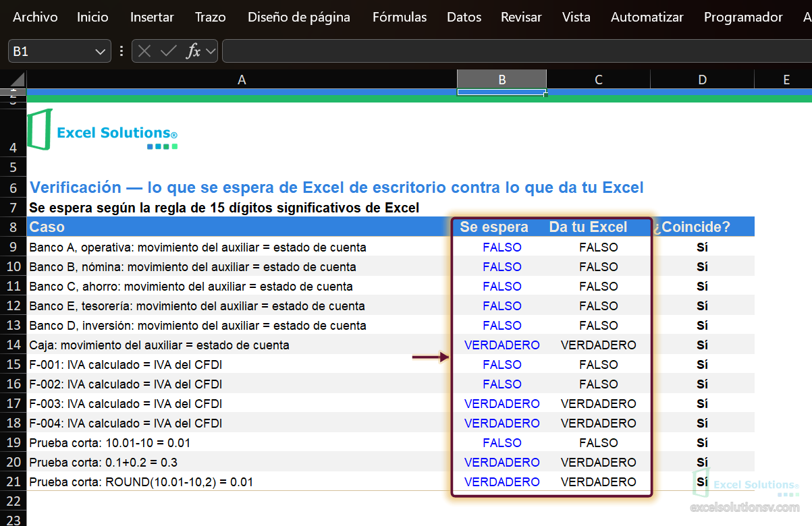Click blue VERDADERO in Caja row
The image size is (812, 526).
tap(502, 345)
